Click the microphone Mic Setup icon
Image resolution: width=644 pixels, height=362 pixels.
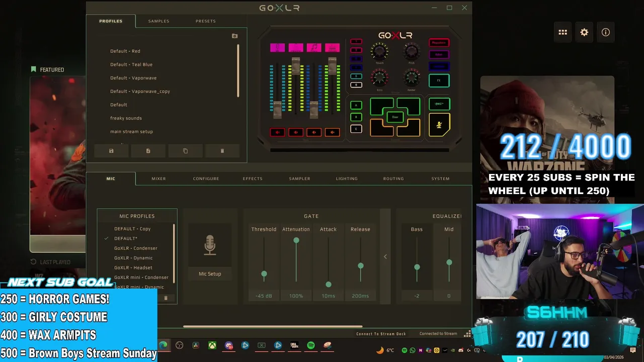pos(210,245)
